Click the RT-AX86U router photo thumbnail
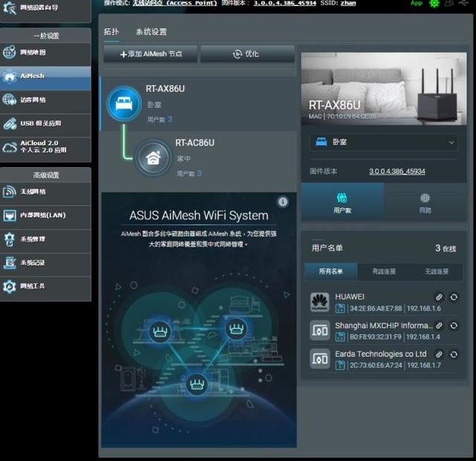The width and height of the screenshot is (476, 461). point(384,88)
